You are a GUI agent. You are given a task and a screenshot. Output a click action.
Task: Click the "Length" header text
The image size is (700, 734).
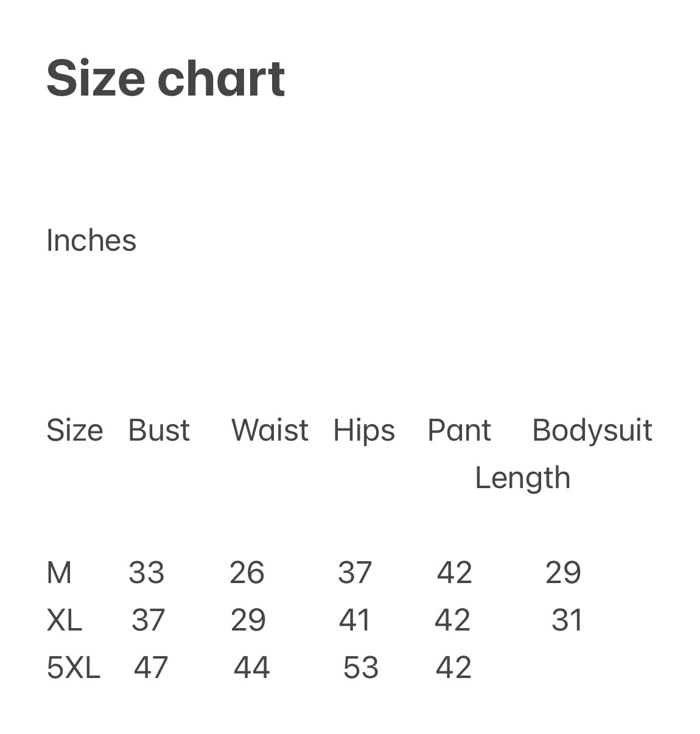point(522,478)
